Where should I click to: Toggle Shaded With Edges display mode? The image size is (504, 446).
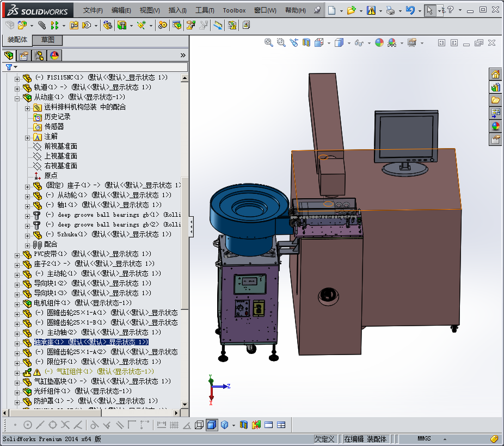(x=212, y=425)
